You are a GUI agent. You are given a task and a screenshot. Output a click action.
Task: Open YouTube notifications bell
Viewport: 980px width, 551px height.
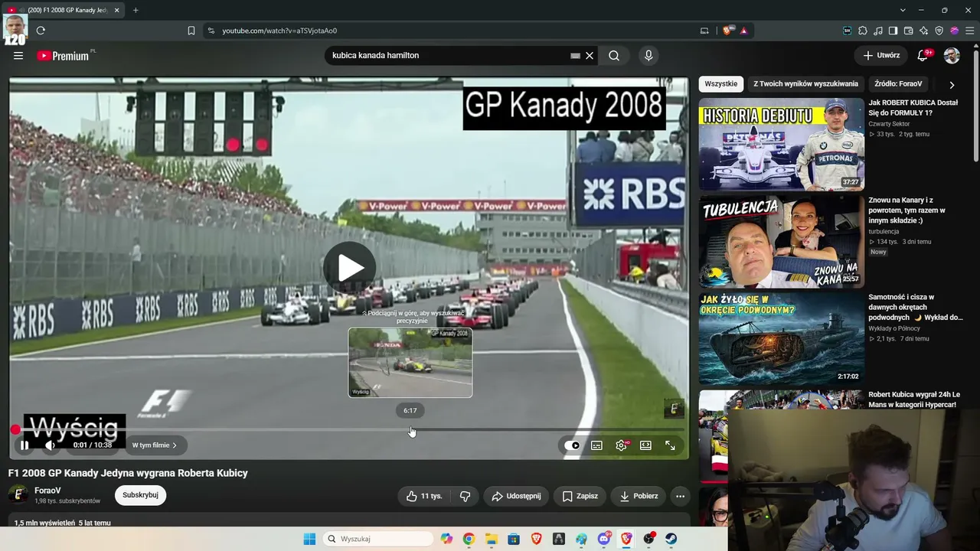pos(923,56)
